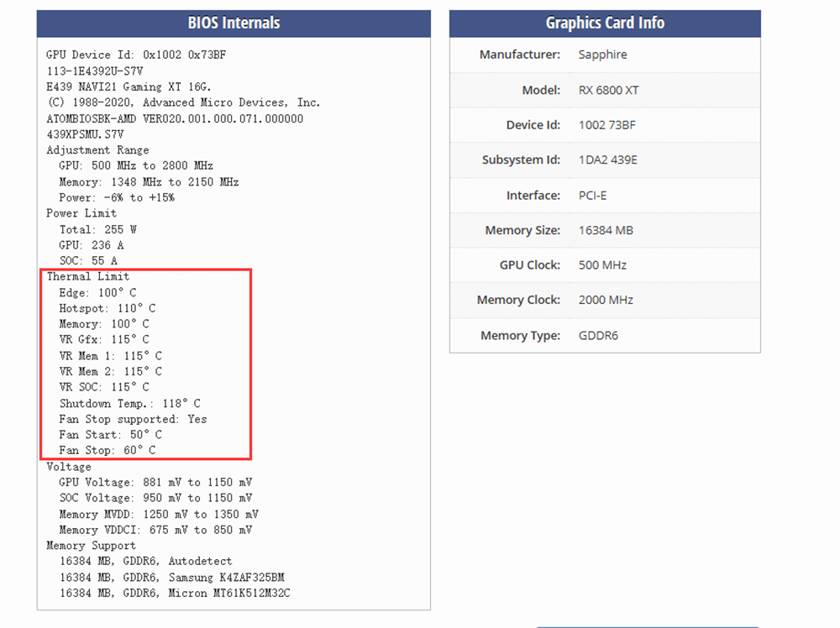The width and height of the screenshot is (840, 628).
Task: Click the Device Id value 1002 73BF
Action: click(x=606, y=125)
